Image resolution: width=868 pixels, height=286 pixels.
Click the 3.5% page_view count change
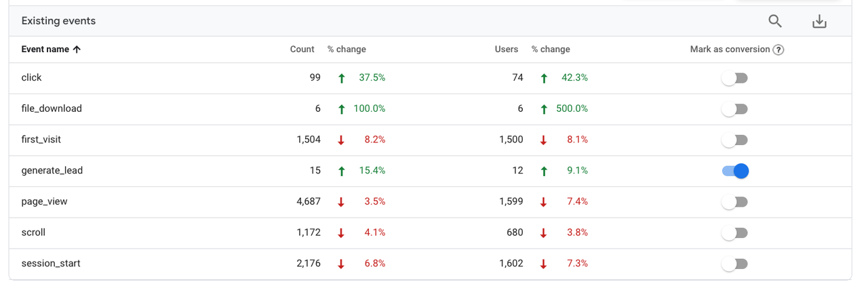375,201
